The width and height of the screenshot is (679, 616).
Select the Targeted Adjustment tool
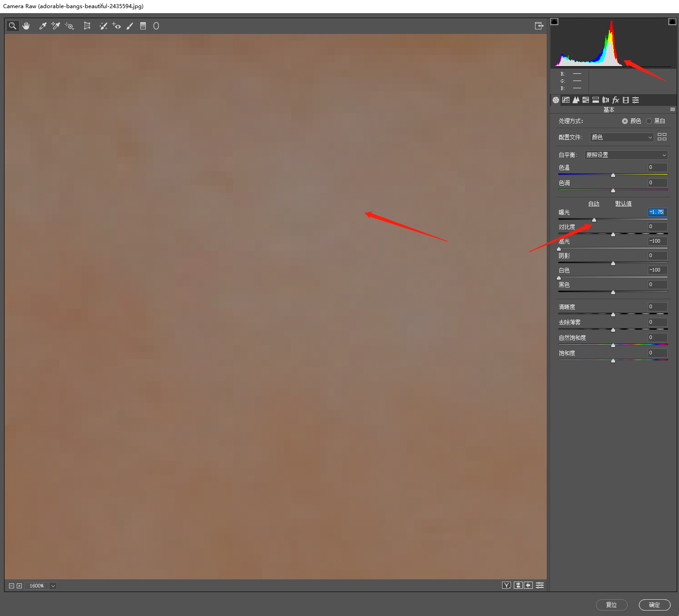(69, 26)
